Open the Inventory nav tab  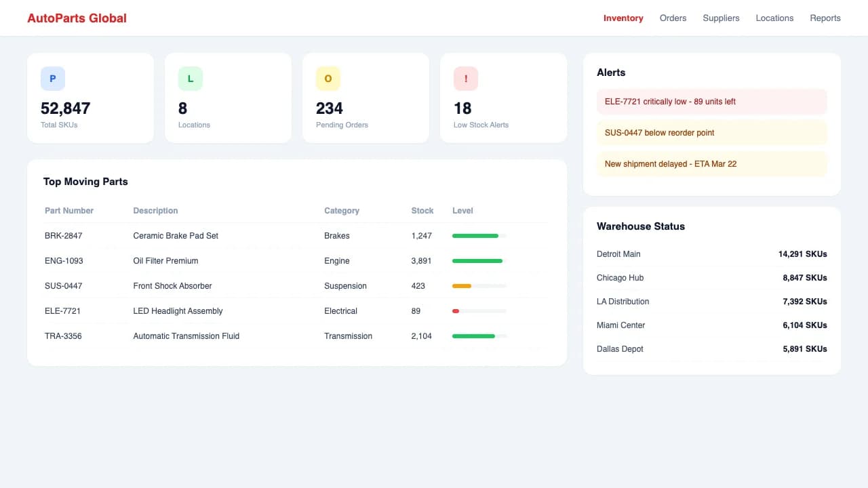623,18
